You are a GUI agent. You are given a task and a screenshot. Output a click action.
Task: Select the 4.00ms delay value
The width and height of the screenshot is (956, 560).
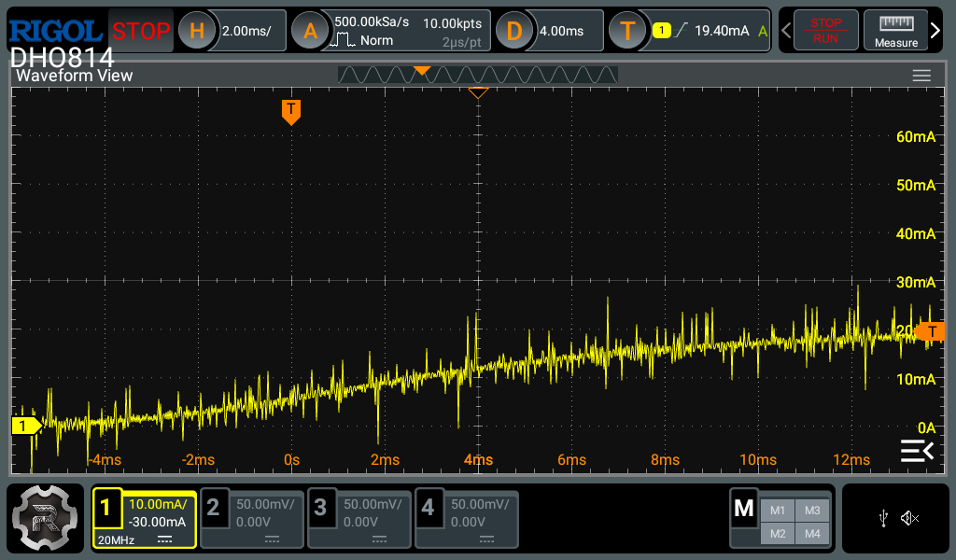[561, 31]
